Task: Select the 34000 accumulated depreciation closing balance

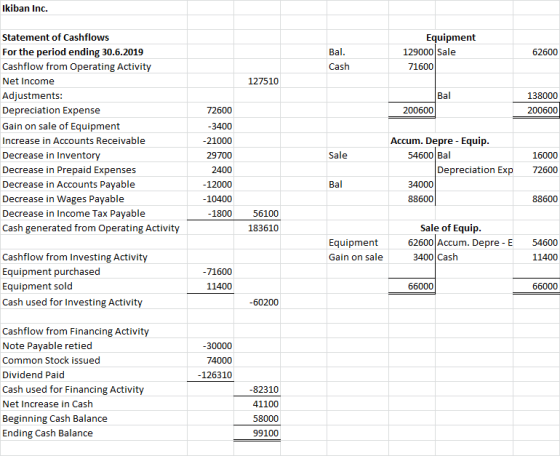Action: coord(421,185)
